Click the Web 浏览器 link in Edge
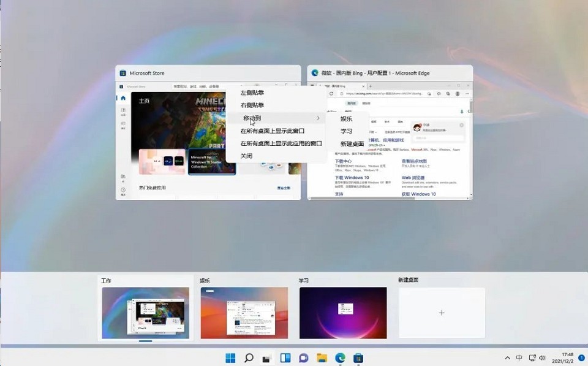This screenshot has width=588, height=366. click(413, 178)
